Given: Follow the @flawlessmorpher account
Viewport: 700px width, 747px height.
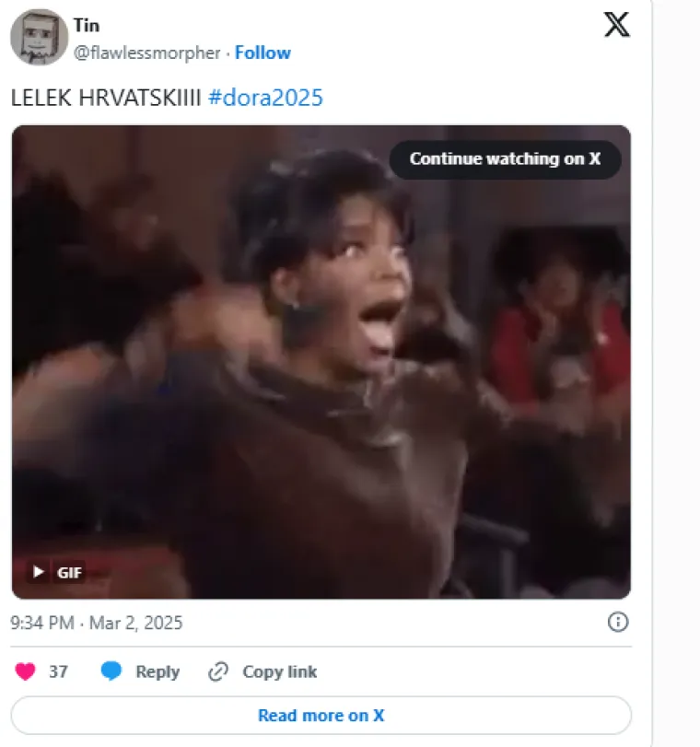Looking at the screenshot, I should point(262,53).
